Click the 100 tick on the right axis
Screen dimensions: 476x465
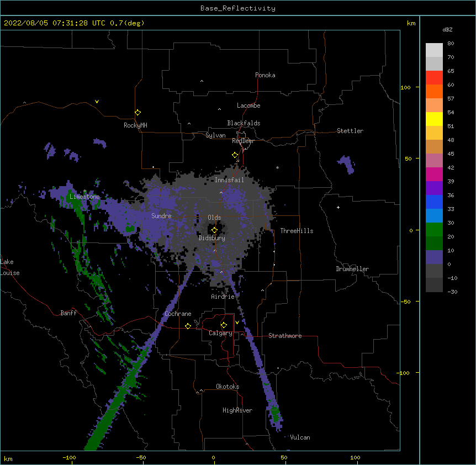(405, 87)
